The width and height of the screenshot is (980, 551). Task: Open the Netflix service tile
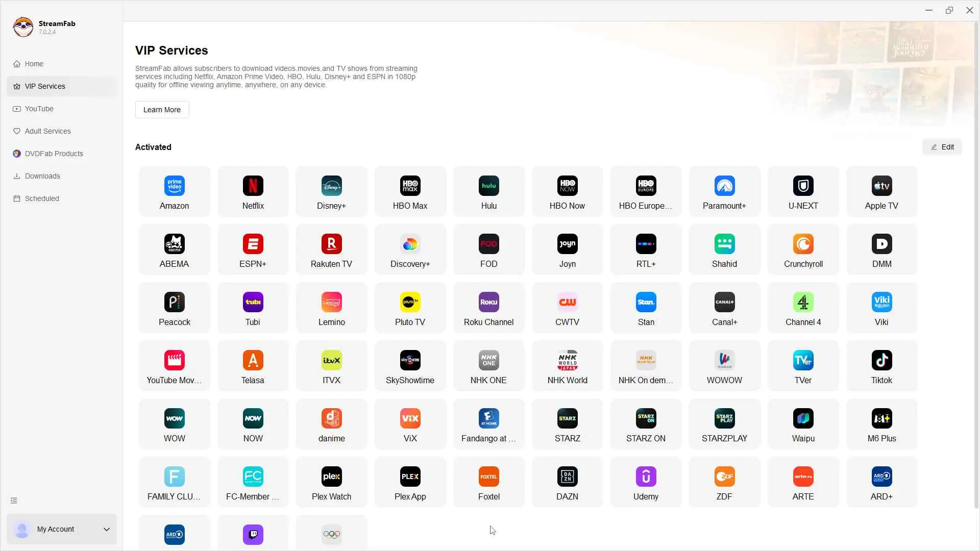coord(253,192)
